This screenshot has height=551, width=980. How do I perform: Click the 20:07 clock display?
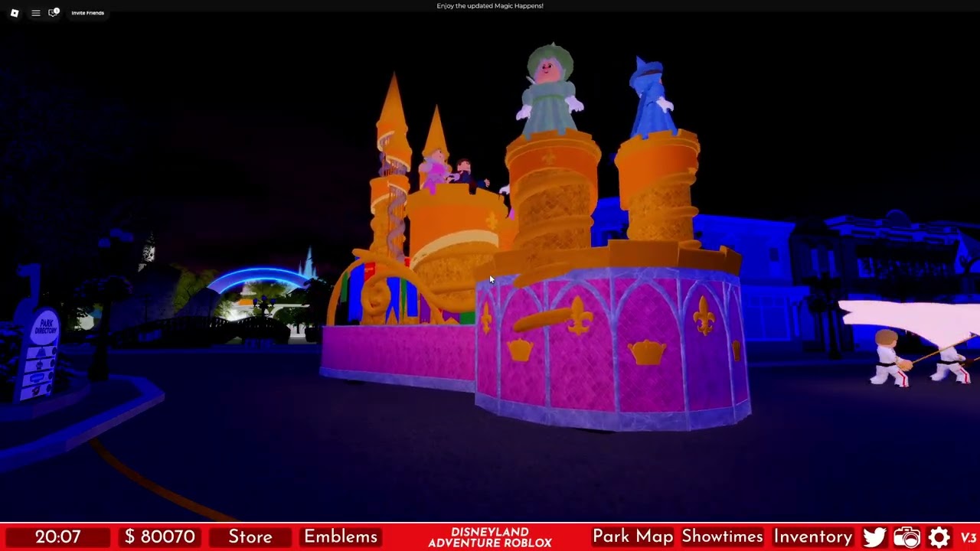tap(57, 537)
